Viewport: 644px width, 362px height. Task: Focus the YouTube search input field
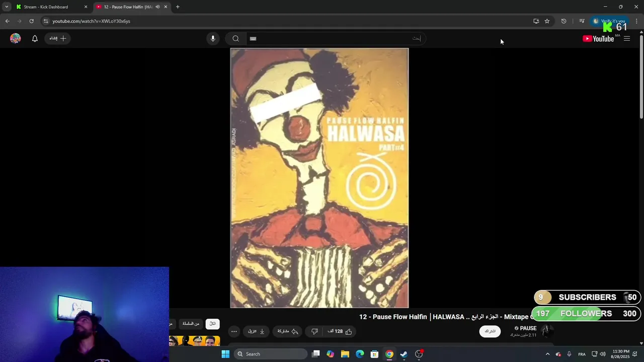[x=336, y=38]
